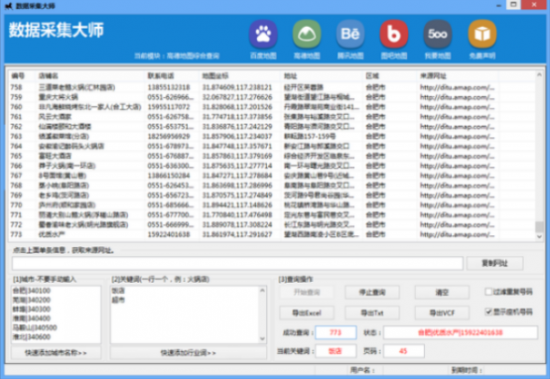Export results with 导出Txt button

372,313
